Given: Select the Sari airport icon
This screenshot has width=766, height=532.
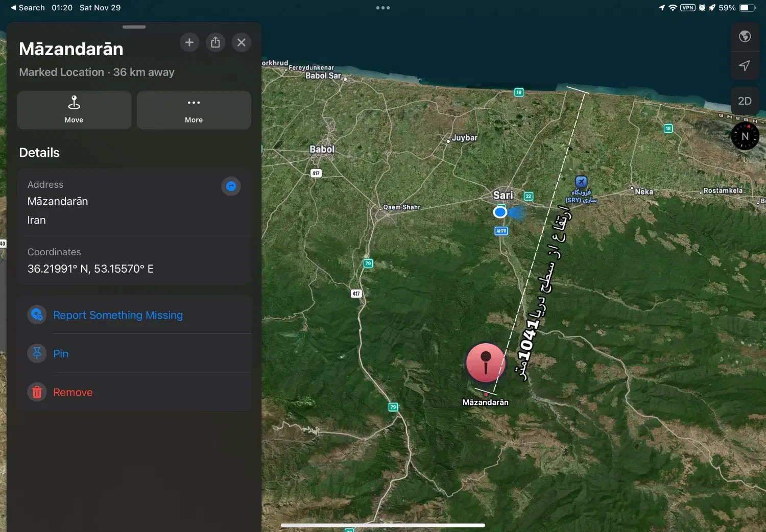Looking at the screenshot, I should [x=581, y=182].
